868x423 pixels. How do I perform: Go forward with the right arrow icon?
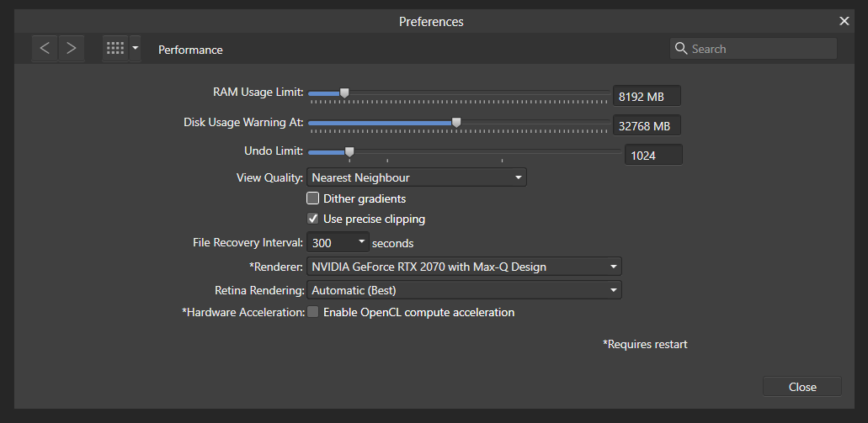[x=72, y=49]
